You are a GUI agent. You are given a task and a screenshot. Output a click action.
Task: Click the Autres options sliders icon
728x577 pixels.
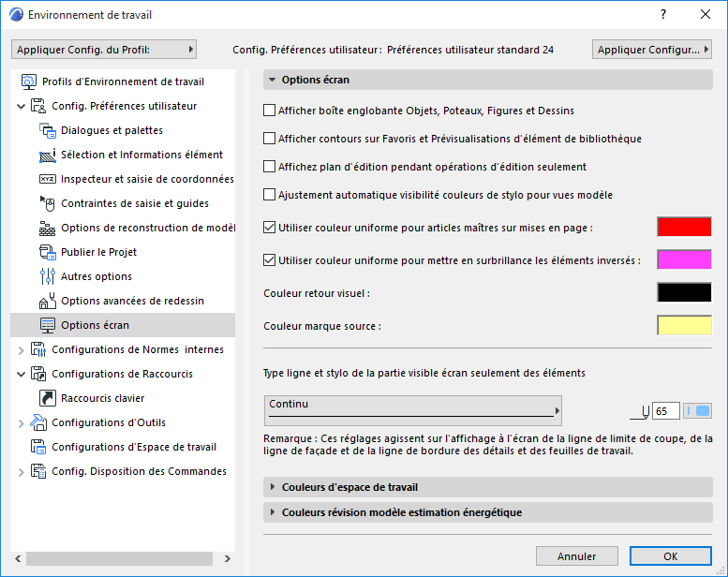[48, 276]
